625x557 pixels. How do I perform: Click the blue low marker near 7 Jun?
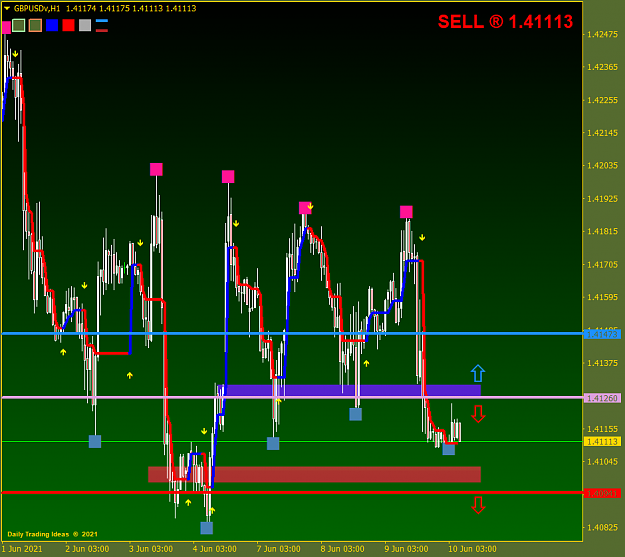click(273, 443)
